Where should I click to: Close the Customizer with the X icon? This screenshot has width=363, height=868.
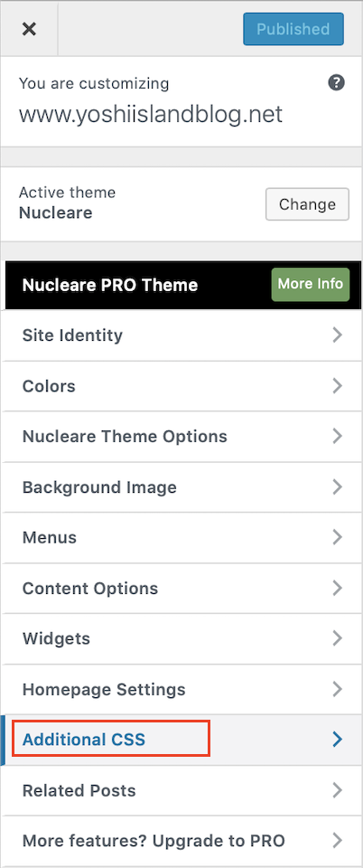[x=29, y=29]
